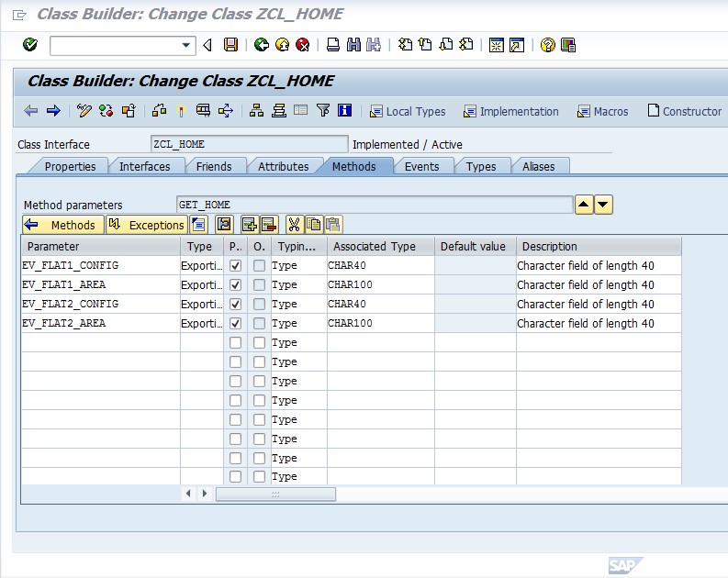Click the Object hierarchy display icon
Image resolution: width=728 pixels, height=578 pixels.
(x=256, y=111)
